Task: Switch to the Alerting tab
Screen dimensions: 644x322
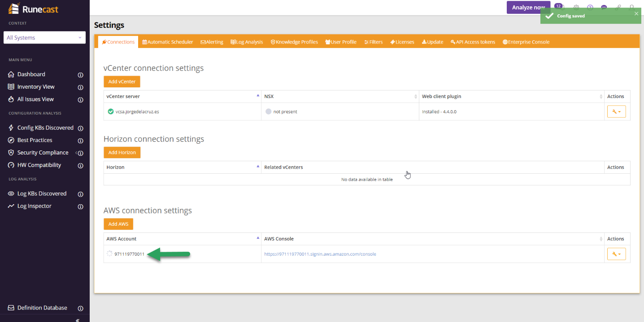Action: click(212, 42)
